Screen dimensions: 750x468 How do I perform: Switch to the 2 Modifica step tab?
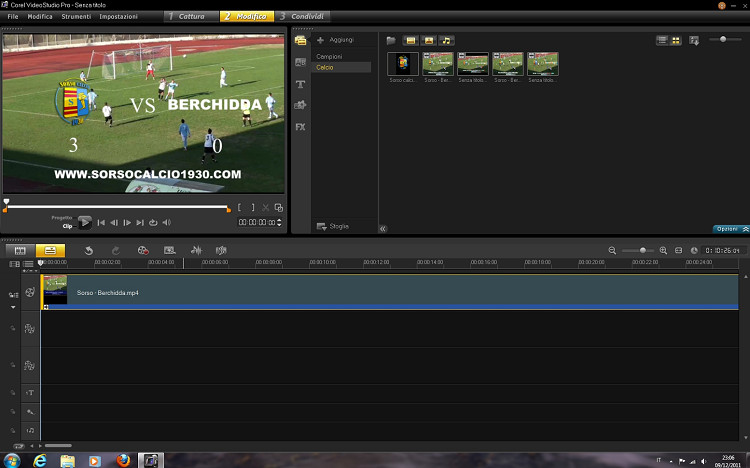click(x=247, y=16)
